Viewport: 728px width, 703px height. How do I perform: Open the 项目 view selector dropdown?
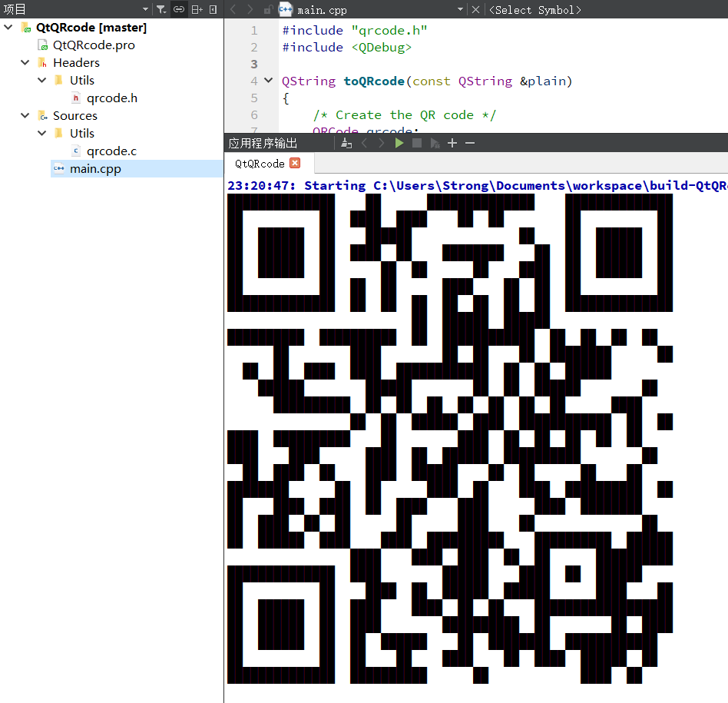pos(145,9)
